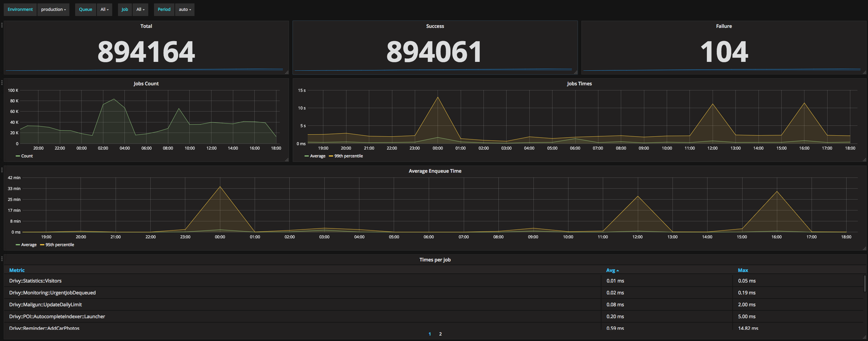This screenshot has width=868, height=341.
Task: Click the resize handle corner of the Failure panel
Action: pyautogui.click(x=864, y=72)
